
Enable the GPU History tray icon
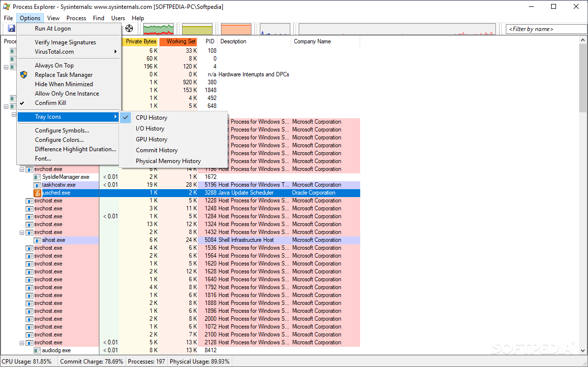(x=151, y=139)
